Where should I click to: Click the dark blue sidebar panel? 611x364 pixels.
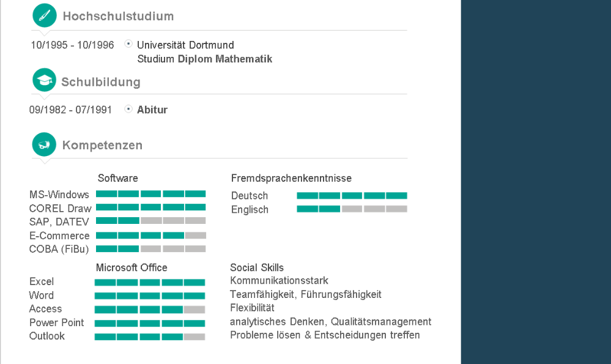coord(535,184)
